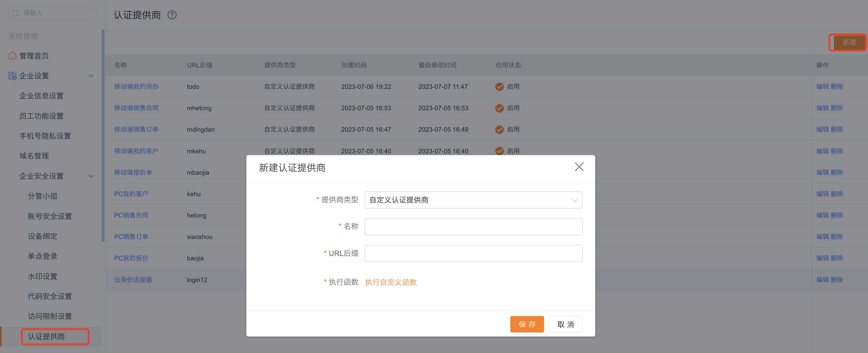
Task: Click the 启用 check icon for mhetong row
Action: tap(499, 108)
